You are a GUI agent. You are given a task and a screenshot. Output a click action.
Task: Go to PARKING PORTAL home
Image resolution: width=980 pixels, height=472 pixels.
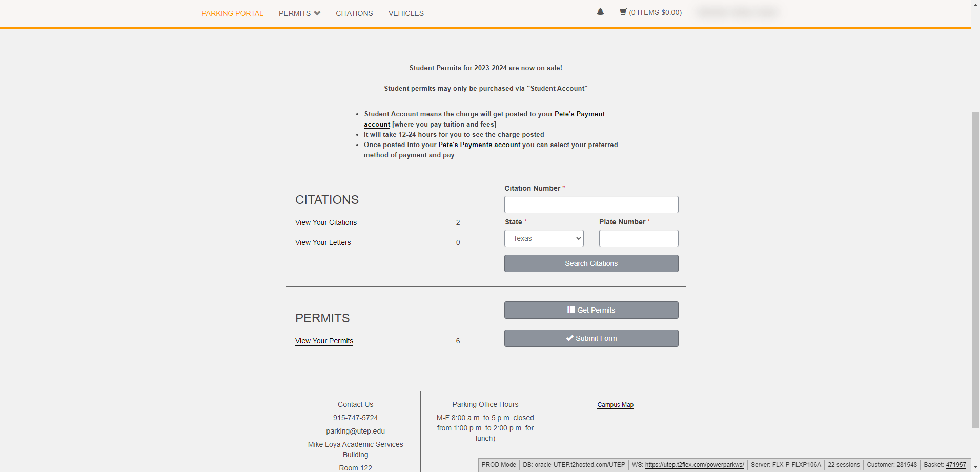coord(232,13)
